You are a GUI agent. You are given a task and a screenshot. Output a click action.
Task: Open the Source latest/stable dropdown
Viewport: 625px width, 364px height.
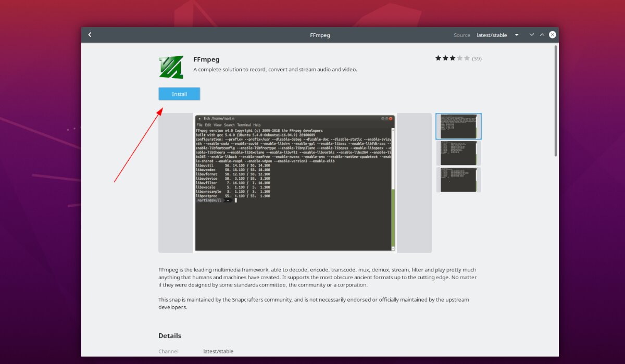pos(492,35)
